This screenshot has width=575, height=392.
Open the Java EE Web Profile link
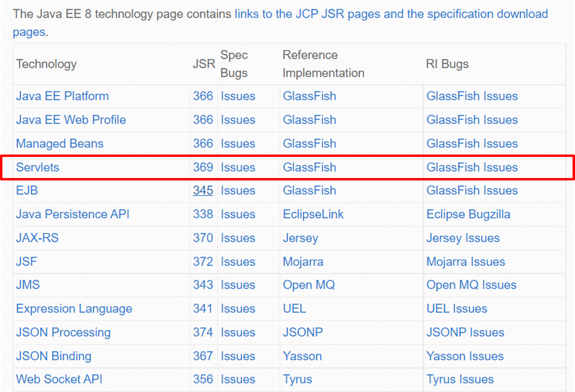(x=71, y=120)
